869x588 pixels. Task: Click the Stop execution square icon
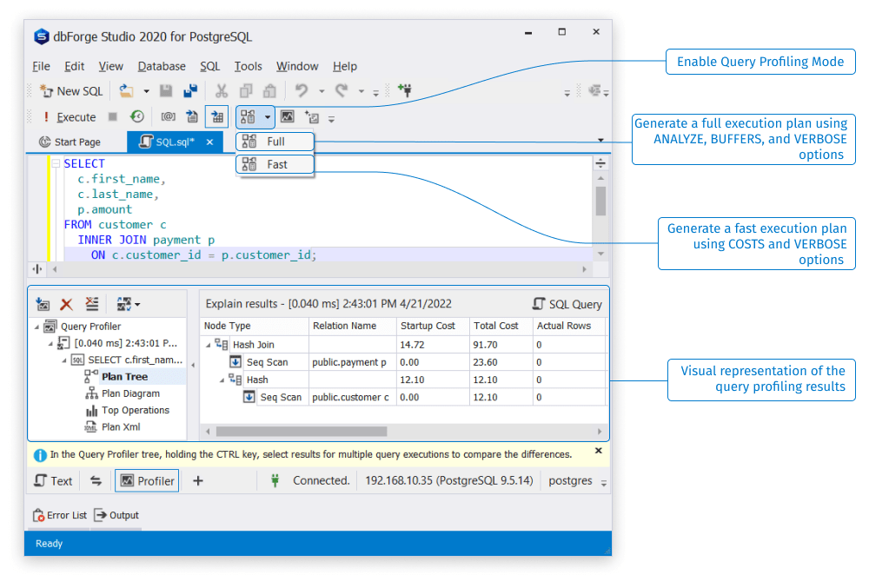[112, 117]
